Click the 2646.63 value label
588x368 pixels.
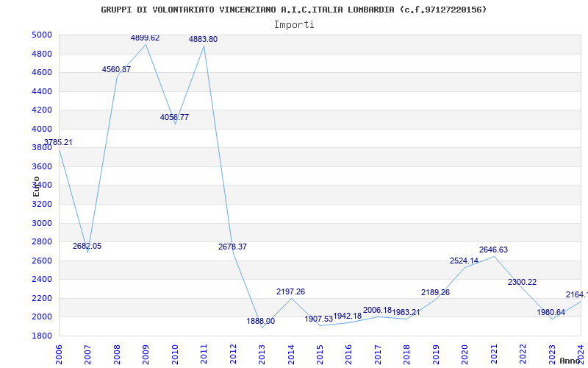point(493,250)
